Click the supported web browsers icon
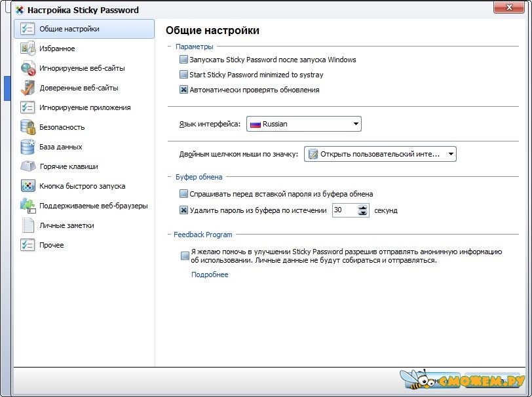 coord(28,206)
